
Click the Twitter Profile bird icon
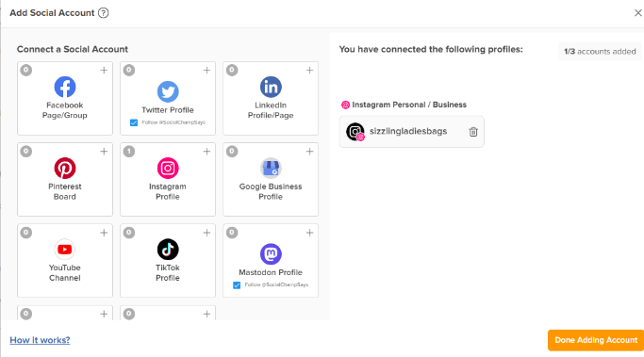(168, 91)
